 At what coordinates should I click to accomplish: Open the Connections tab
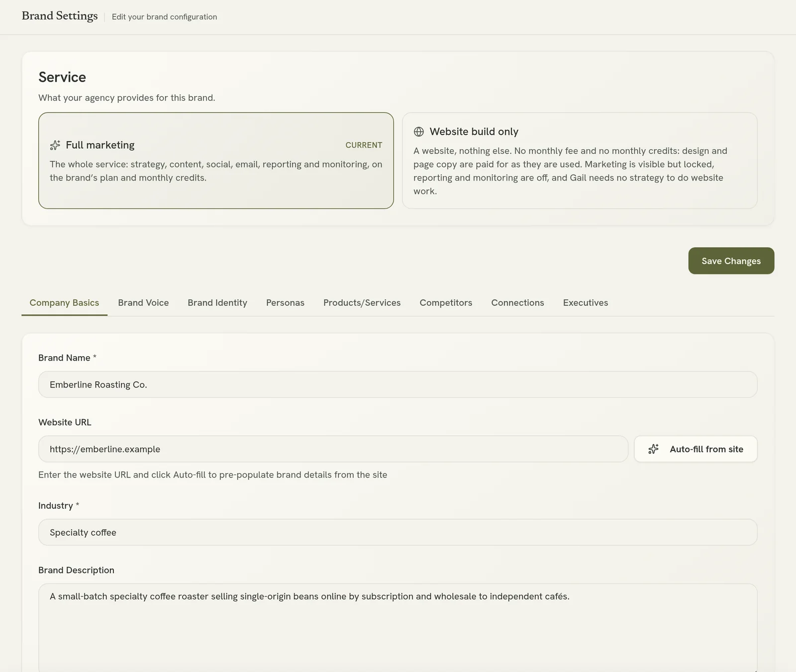517,303
